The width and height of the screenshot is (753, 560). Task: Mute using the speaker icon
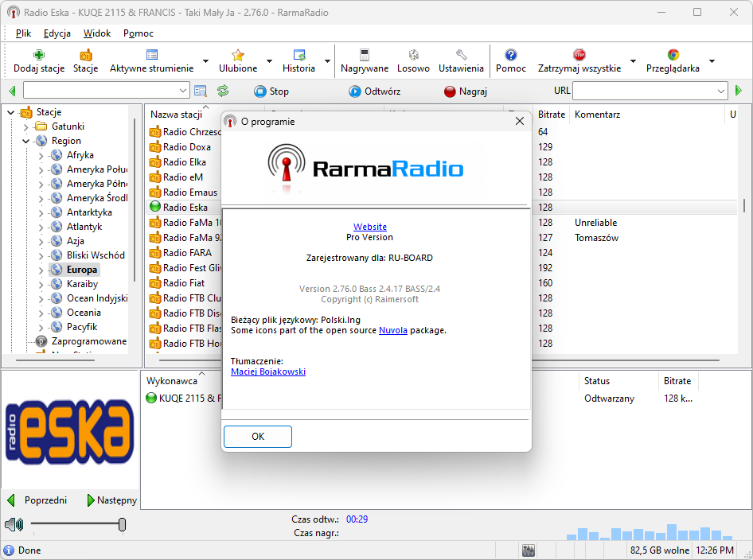[14, 524]
